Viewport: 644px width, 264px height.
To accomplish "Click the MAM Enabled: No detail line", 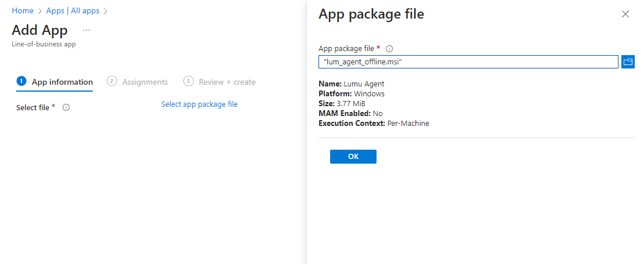I will tap(350, 114).
